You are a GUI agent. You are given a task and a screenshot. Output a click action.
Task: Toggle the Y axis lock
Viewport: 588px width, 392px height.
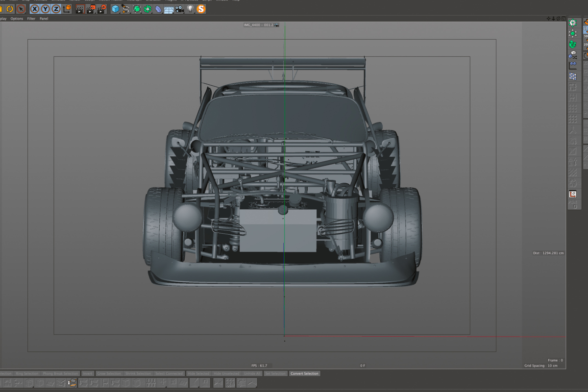(46, 9)
